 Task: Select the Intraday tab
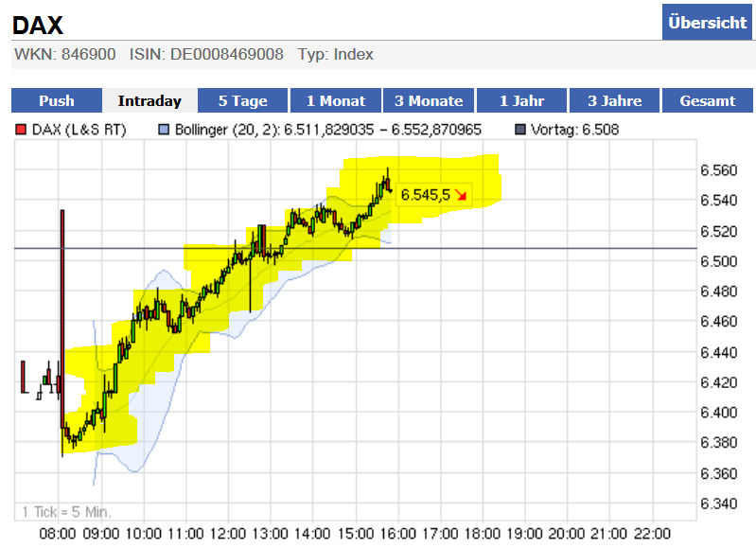[x=149, y=101]
